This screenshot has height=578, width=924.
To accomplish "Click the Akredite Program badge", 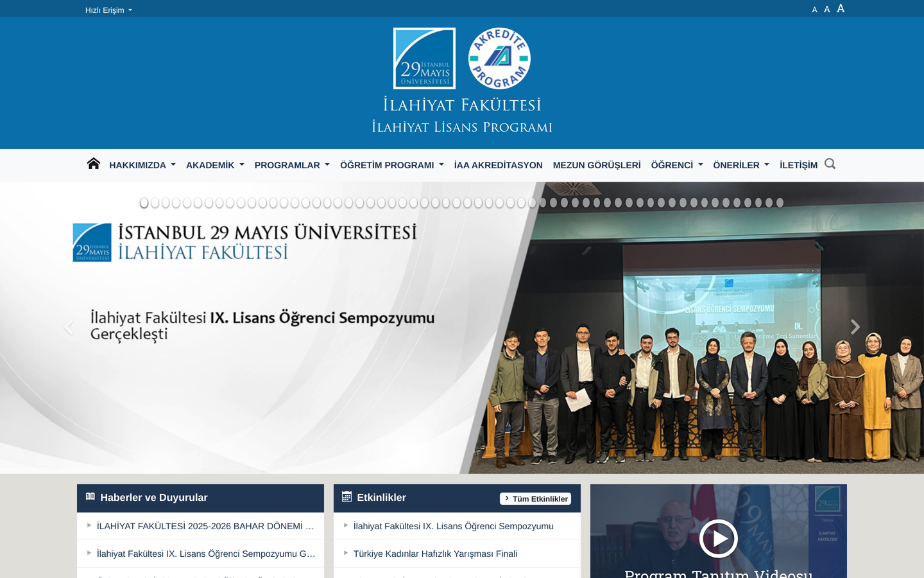I will point(499,58).
